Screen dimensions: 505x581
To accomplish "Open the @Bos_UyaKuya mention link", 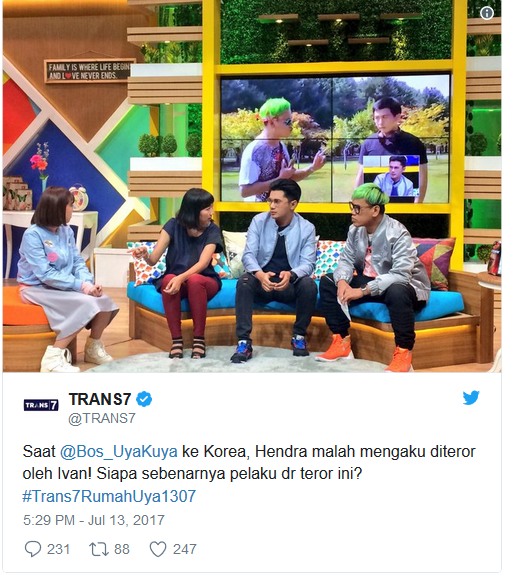I will [119, 452].
